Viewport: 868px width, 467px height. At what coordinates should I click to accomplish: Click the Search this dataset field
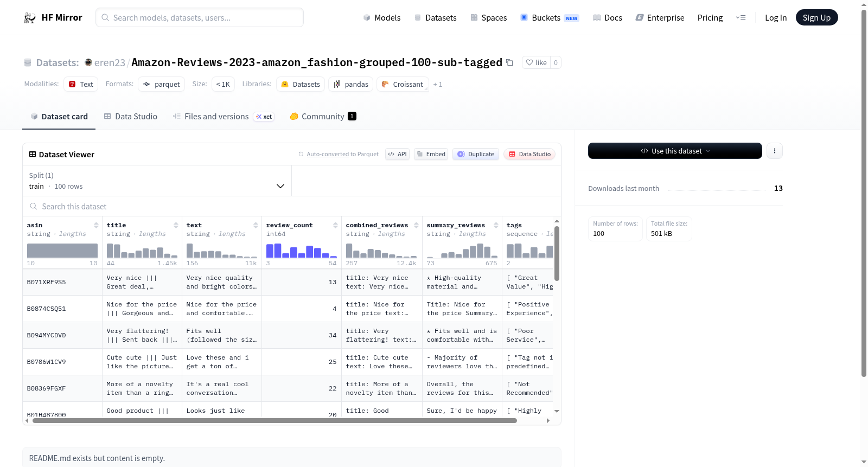(x=292, y=207)
